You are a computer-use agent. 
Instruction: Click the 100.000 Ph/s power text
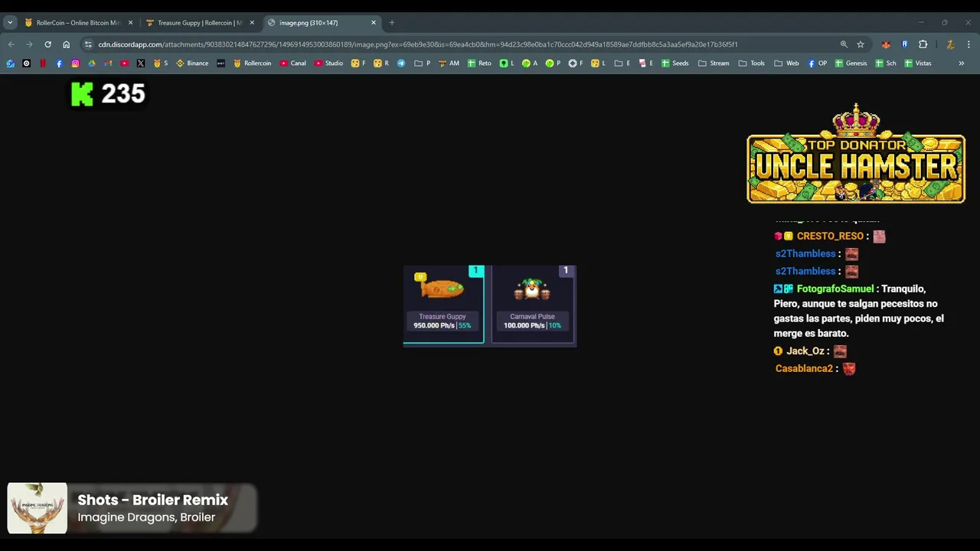524,325
